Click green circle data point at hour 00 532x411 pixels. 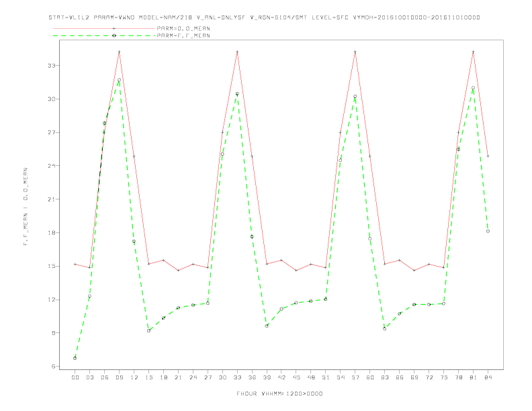(x=75, y=358)
